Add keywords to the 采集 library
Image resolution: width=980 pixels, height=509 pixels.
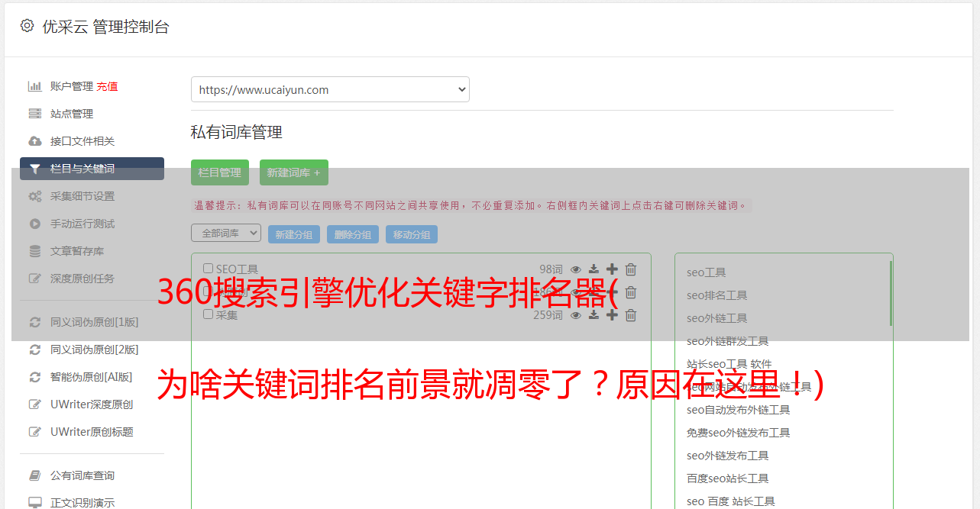tap(612, 315)
